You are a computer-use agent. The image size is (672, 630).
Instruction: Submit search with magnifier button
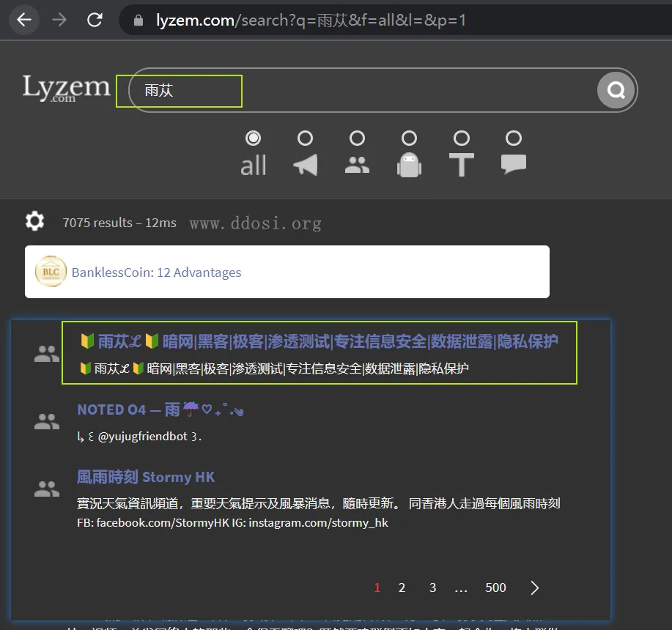tap(616, 90)
